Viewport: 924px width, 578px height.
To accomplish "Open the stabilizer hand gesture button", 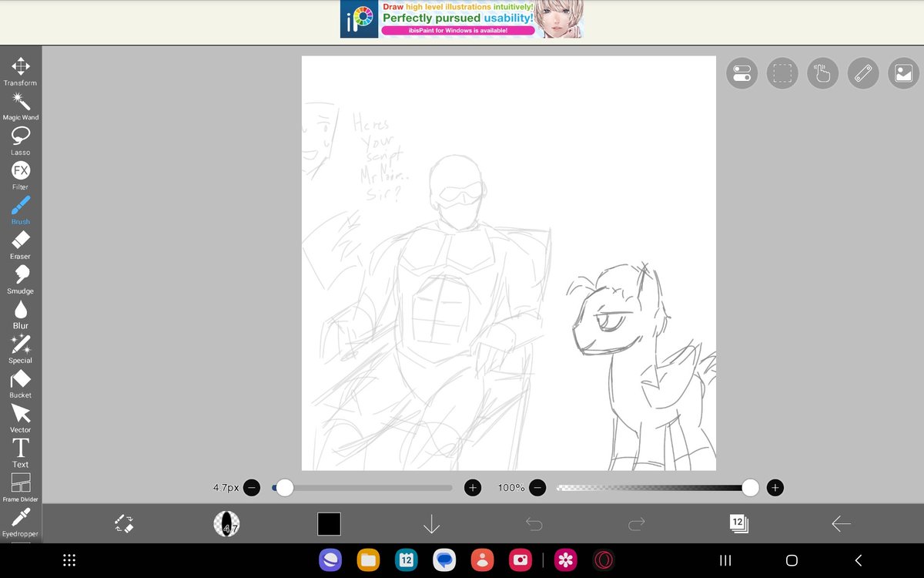I will 823,74.
